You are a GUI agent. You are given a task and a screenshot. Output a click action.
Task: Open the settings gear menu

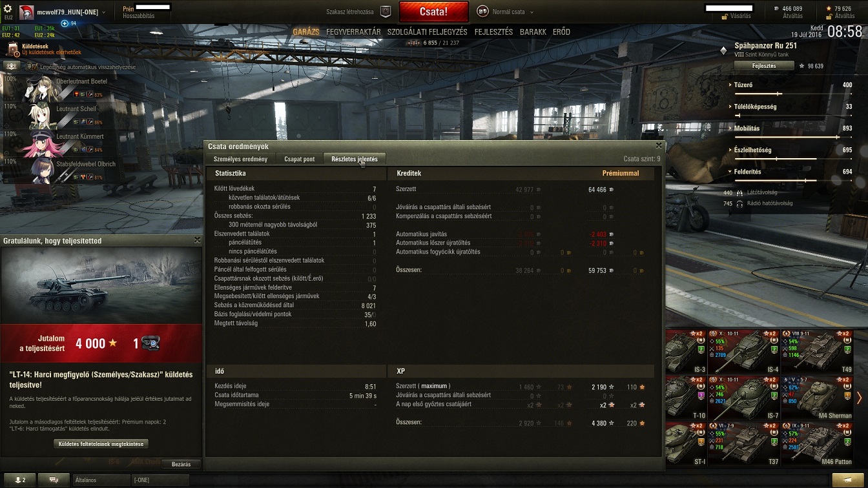8,10
